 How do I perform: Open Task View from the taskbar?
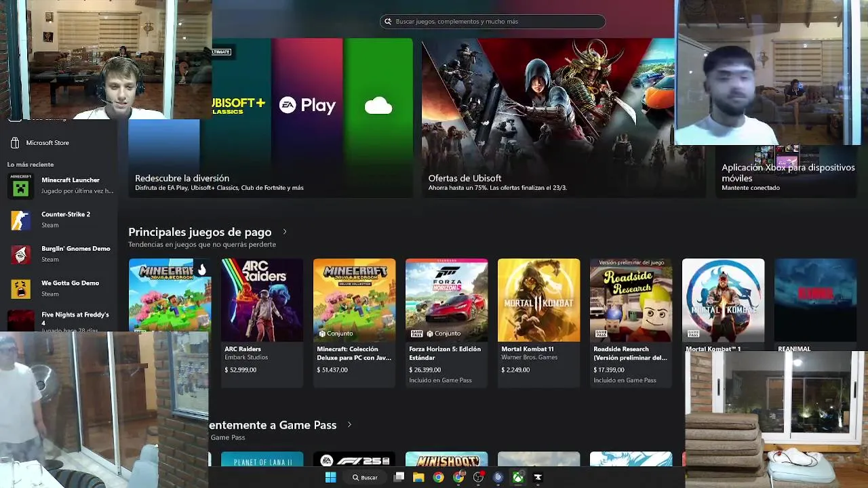399,477
